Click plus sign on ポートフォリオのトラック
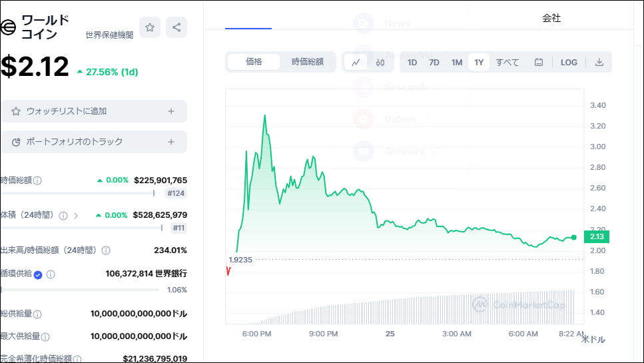644x363 pixels. [x=171, y=142]
